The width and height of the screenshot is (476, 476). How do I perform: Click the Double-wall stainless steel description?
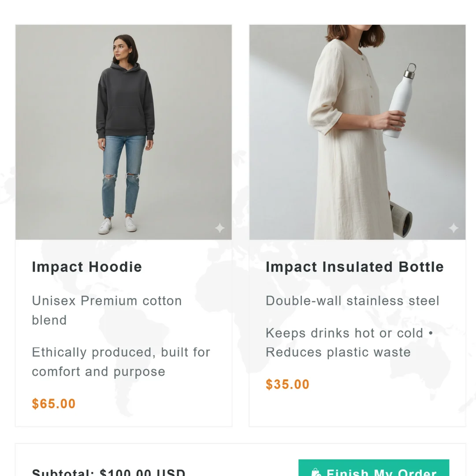[x=352, y=301]
